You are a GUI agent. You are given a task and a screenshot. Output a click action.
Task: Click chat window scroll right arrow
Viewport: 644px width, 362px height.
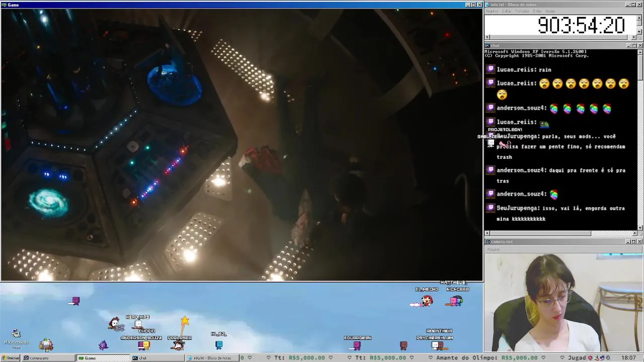pyautogui.click(x=634, y=233)
